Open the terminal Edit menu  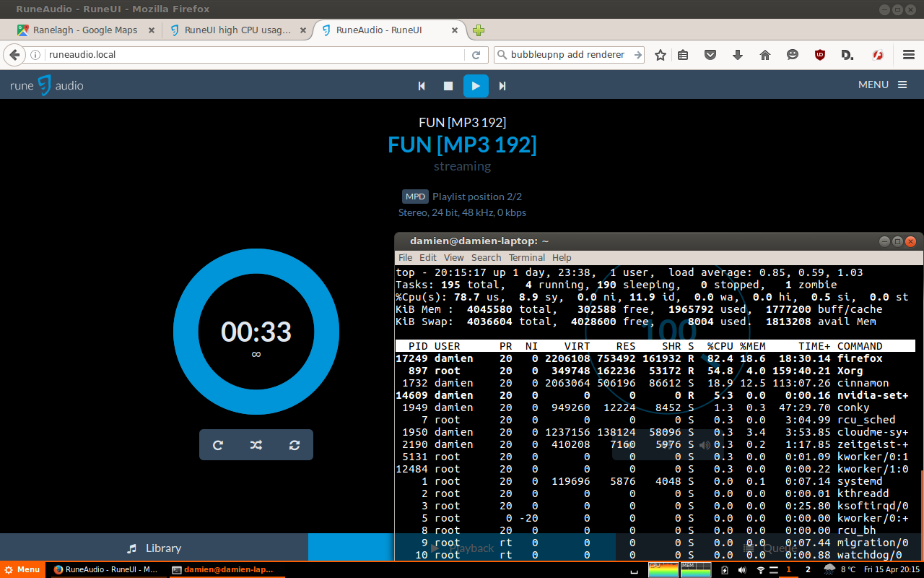tap(428, 257)
